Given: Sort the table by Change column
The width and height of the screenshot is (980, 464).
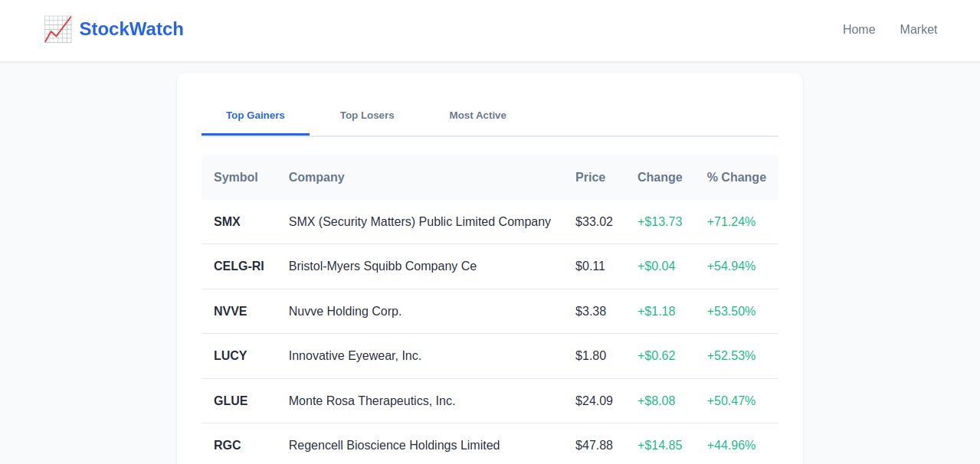Looking at the screenshot, I should coord(659,177).
